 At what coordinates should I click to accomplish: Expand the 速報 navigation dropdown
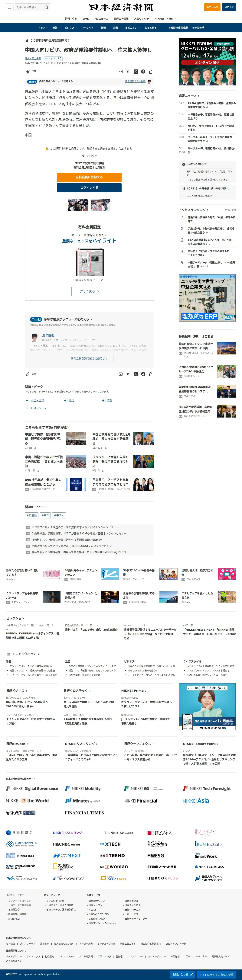pos(56,28)
